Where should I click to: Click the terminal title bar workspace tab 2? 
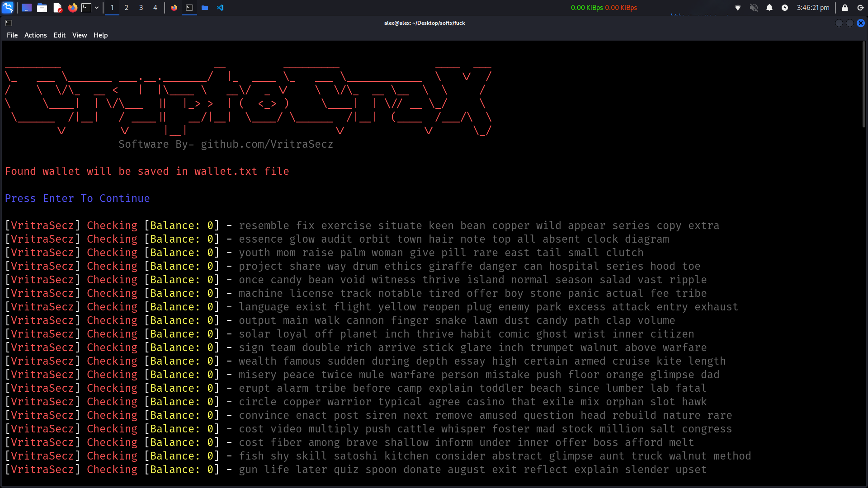coord(126,7)
